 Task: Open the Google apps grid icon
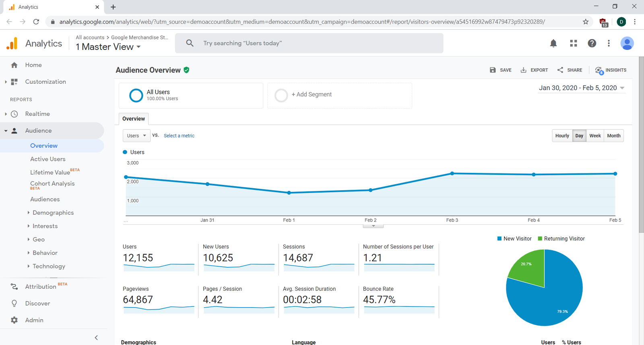tap(574, 43)
